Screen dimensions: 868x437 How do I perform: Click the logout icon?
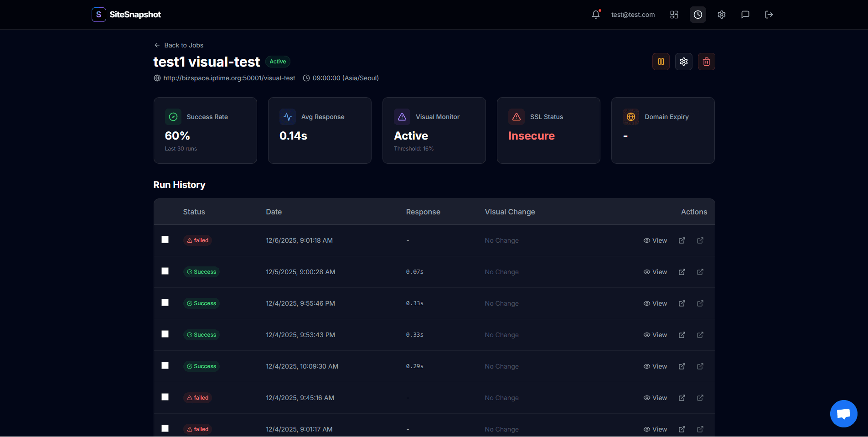769,15
